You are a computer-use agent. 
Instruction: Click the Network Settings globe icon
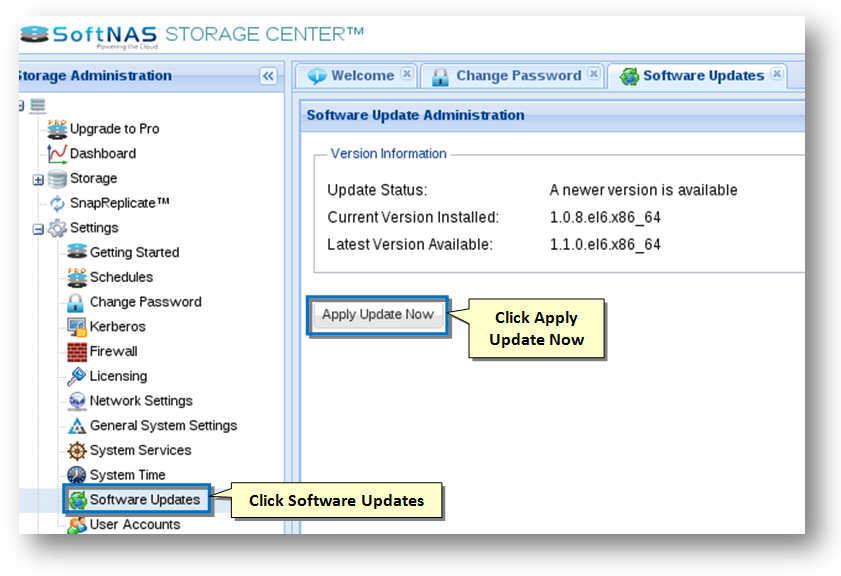[77, 401]
